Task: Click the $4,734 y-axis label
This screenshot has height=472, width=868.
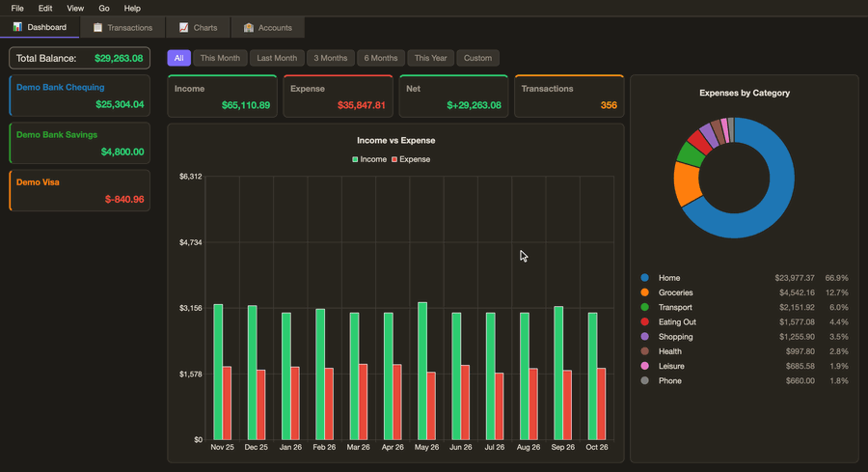Action: 191,242
